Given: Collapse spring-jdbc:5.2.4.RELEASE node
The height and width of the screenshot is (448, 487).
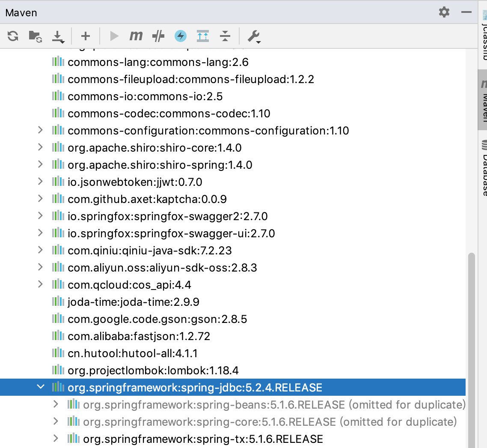Looking at the screenshot, I should point(40,387).
